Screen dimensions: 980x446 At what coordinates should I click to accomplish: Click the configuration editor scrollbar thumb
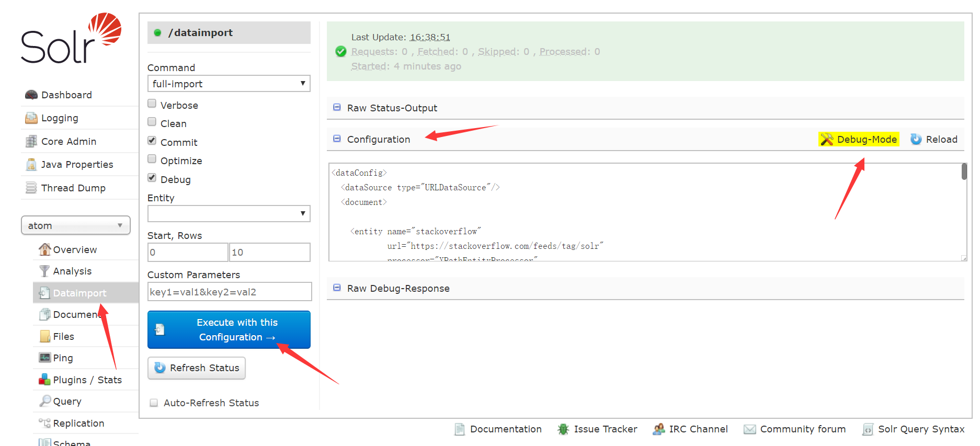click(x=964, y=171)
